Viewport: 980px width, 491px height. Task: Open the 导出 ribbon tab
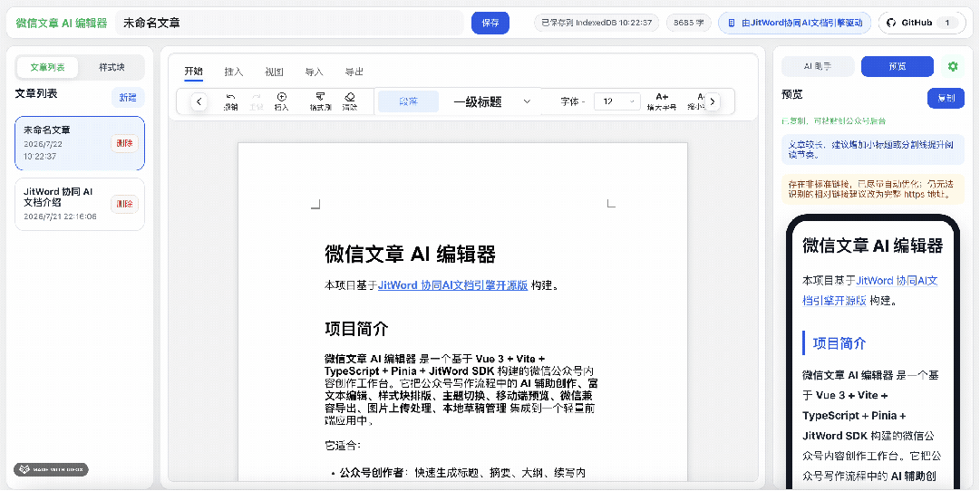tap(354, 72)
